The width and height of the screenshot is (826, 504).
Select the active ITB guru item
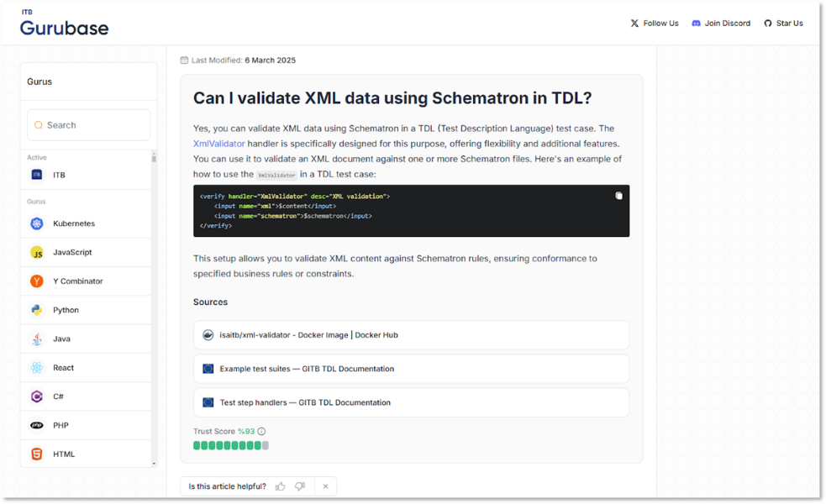click(x=86, y=175)
